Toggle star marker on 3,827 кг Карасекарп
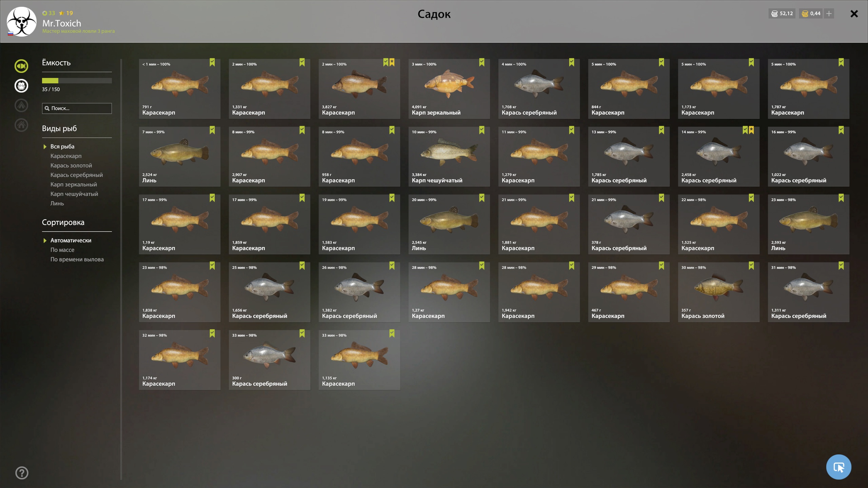 392,62
